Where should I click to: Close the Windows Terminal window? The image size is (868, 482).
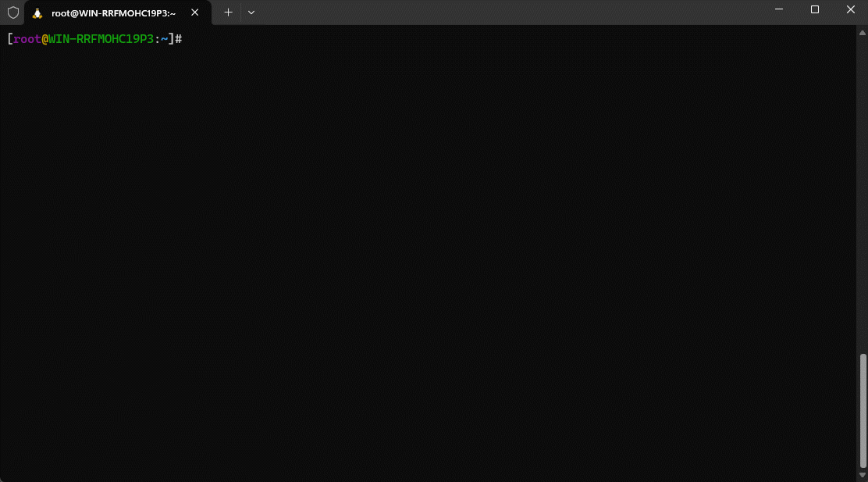[850, 9]
